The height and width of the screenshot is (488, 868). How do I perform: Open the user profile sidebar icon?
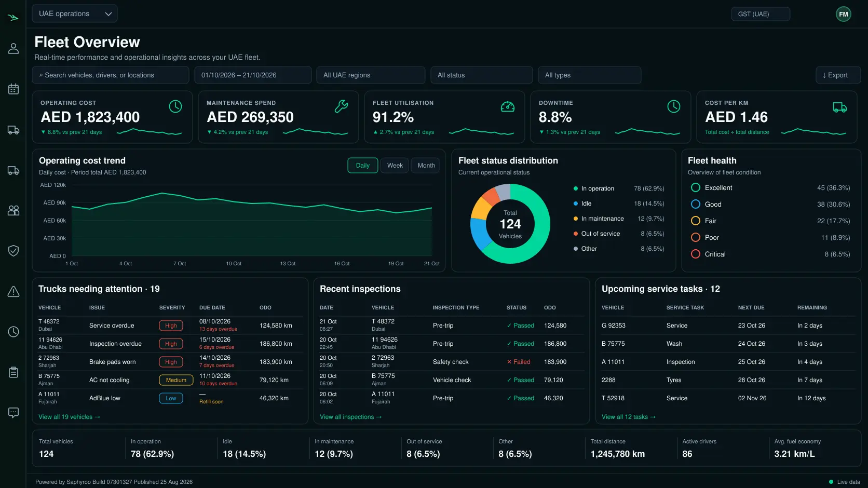click(x=13, y=48)
